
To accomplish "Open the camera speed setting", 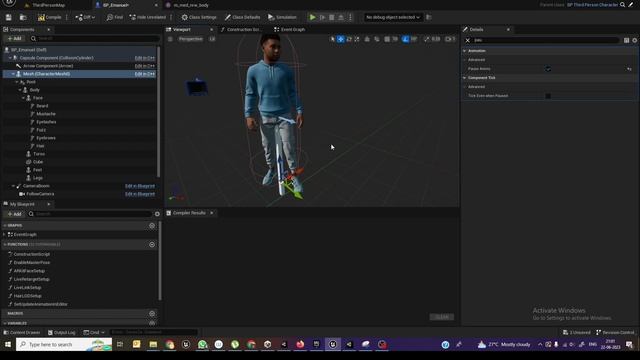I will pyautogui.click(x=450, y=39).
